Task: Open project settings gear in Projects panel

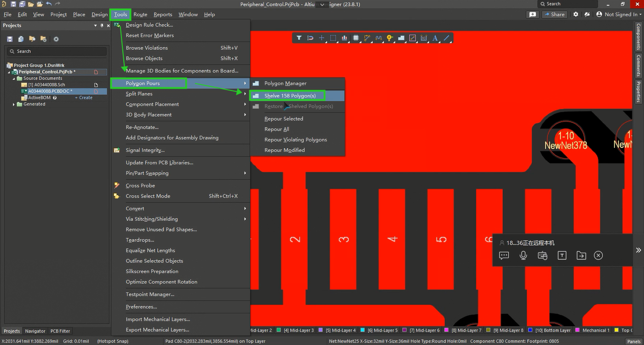Action: click(56, 39)
